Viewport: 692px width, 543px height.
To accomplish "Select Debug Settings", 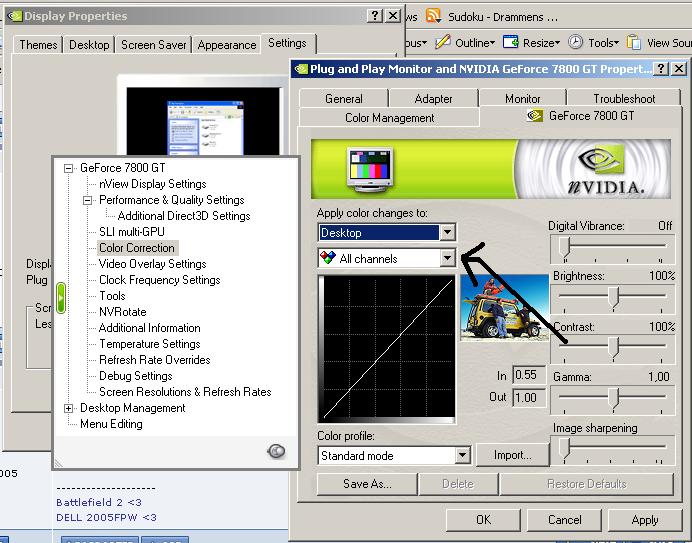I will (135, 376).
